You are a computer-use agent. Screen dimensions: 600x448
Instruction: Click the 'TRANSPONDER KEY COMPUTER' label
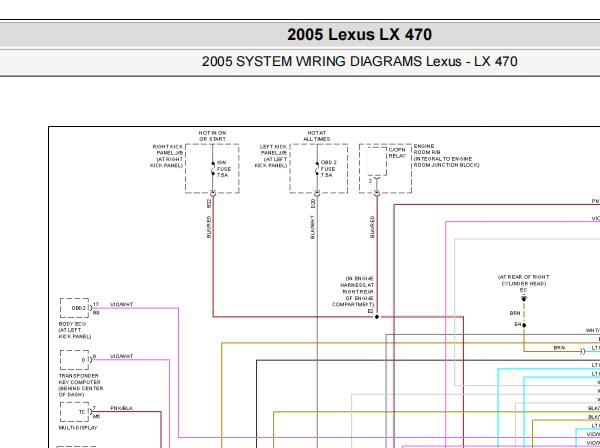81,385
